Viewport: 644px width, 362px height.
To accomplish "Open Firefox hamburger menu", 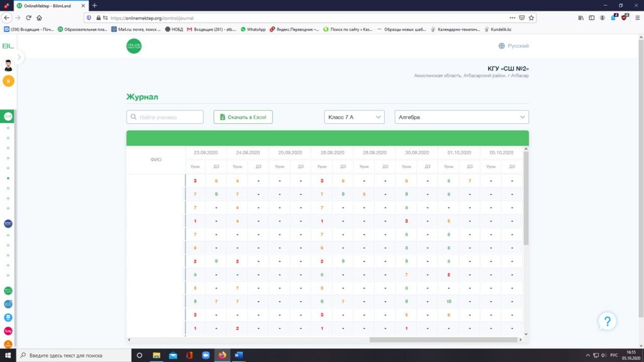I will point(636,18).
